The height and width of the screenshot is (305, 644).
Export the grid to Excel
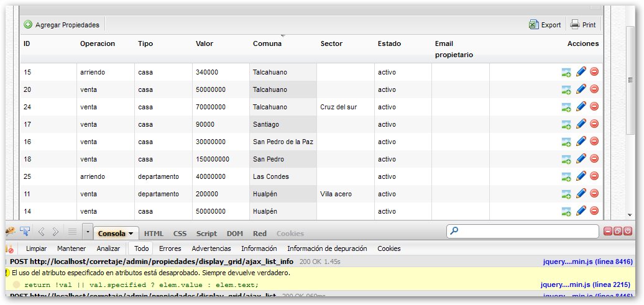pos(545,25)
